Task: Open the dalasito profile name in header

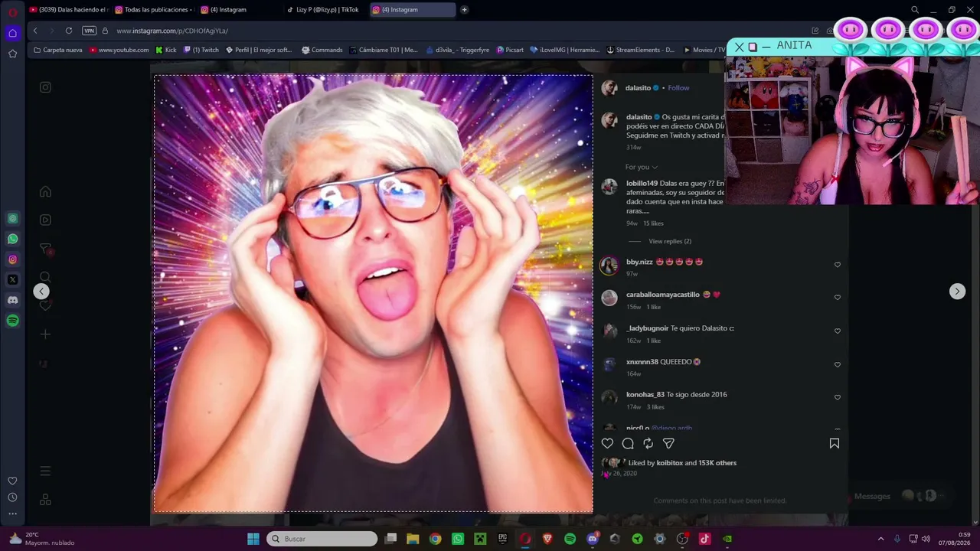Action: pos(639,88)
